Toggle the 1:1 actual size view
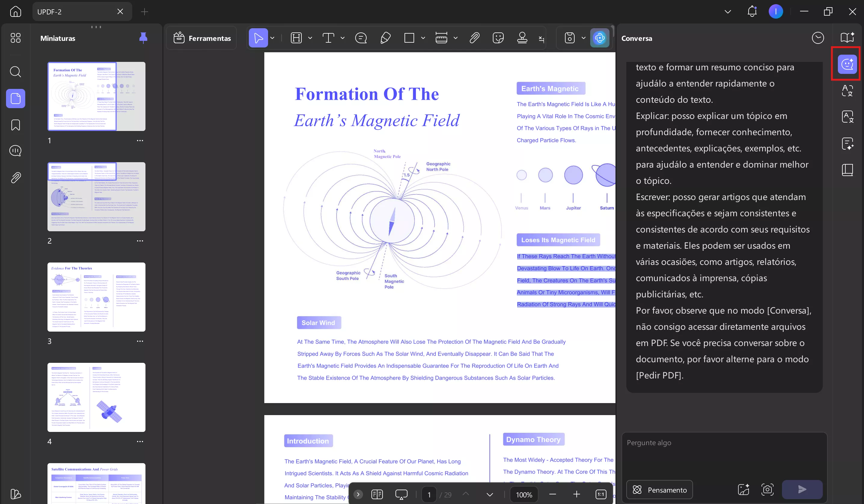This screenshot has height=504, width=864. pos(601,494)
